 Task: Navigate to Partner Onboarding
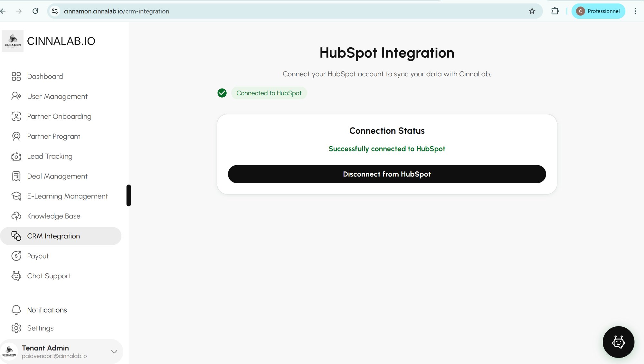(59, 116)
